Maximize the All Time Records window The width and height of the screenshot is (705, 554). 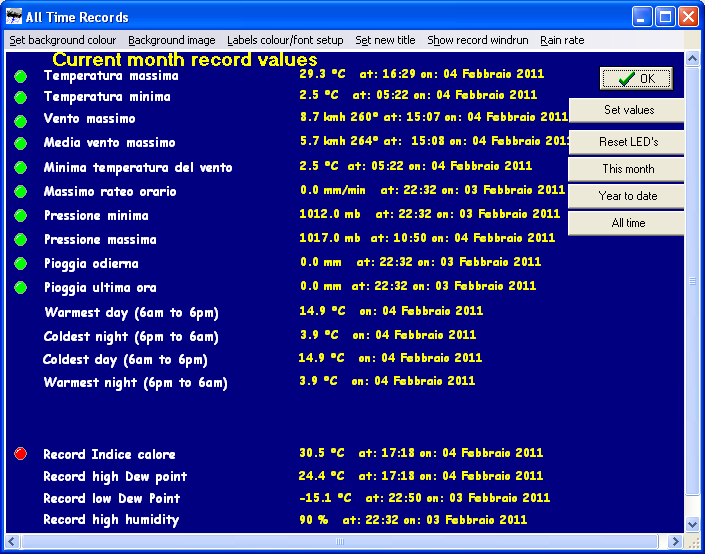tap(665, 17)
